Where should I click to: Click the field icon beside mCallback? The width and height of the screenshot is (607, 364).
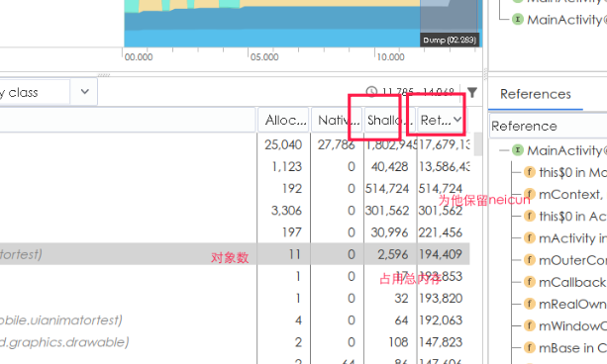(x=529, y=282)
